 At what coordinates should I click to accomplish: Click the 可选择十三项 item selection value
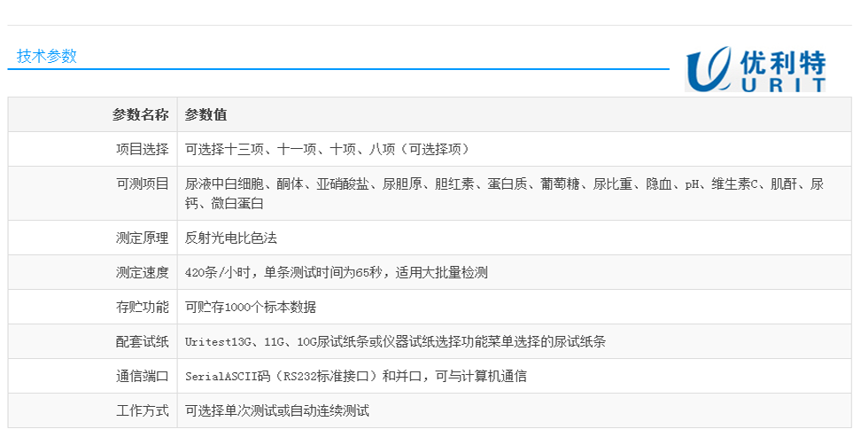click(327, 149)
